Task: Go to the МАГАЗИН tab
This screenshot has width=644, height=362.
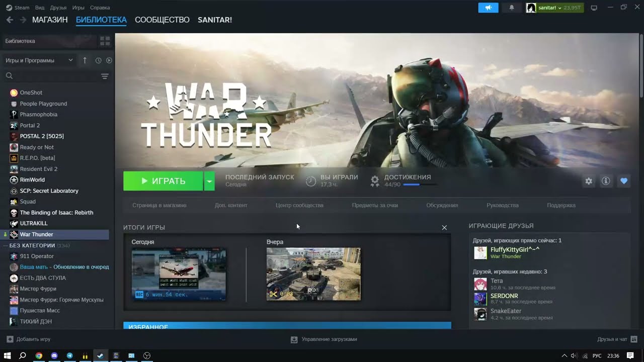Action: tap(50, 20)
